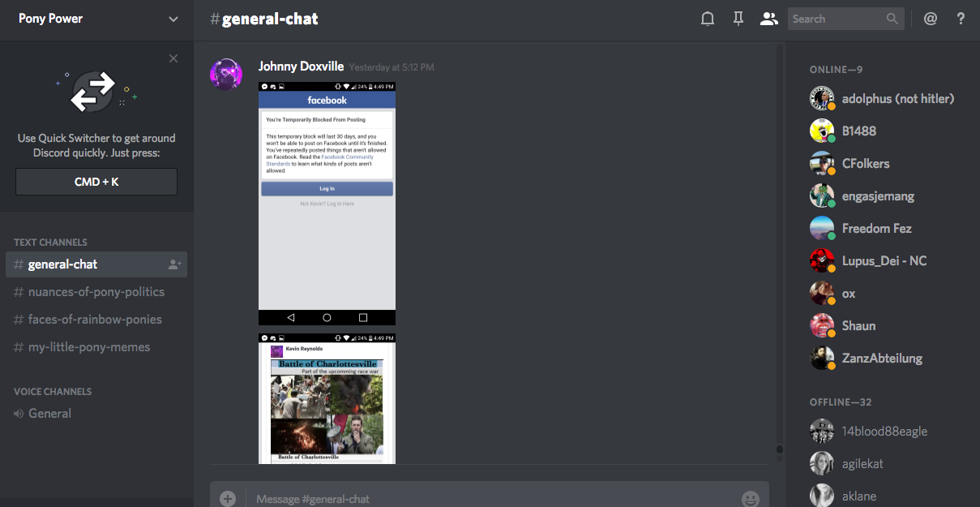Click the attach file plus icon
Screen dimensions: 980x507
[228, 498]
